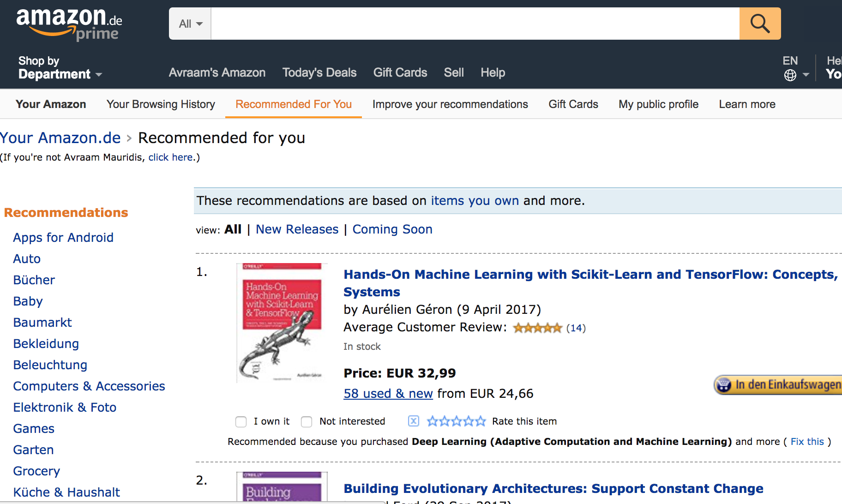Screen dimensions: 842x504
Task: Rate the item one star
Action: tap(433, 421)
